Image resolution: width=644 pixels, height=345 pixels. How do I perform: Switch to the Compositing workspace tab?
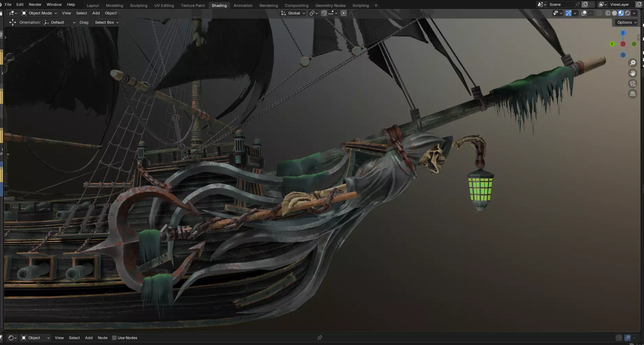(x=296, y=5)
